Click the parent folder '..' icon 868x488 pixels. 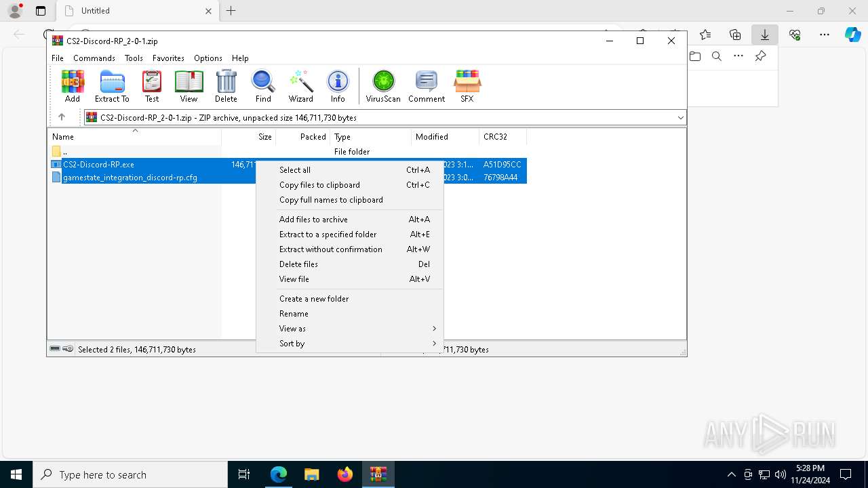pyautogui.click(x=56, y=151)
